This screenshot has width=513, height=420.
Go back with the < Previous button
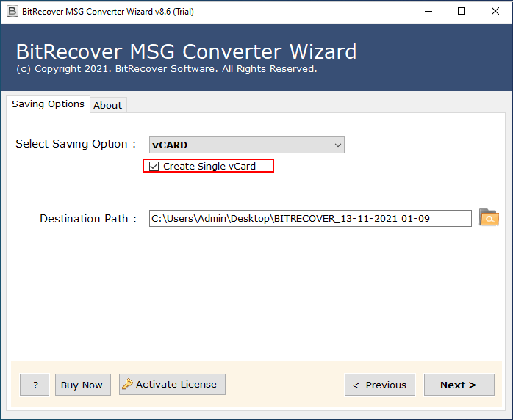(x=379, y=385)
